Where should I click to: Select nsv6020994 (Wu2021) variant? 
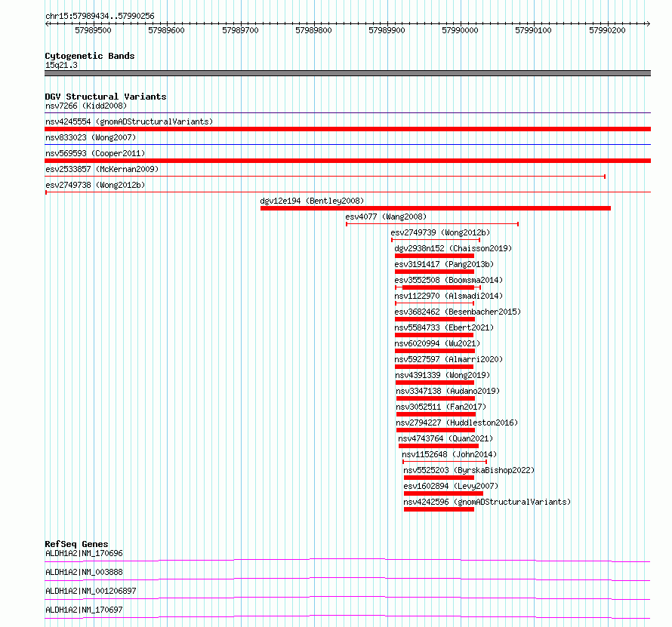[437, 343]
